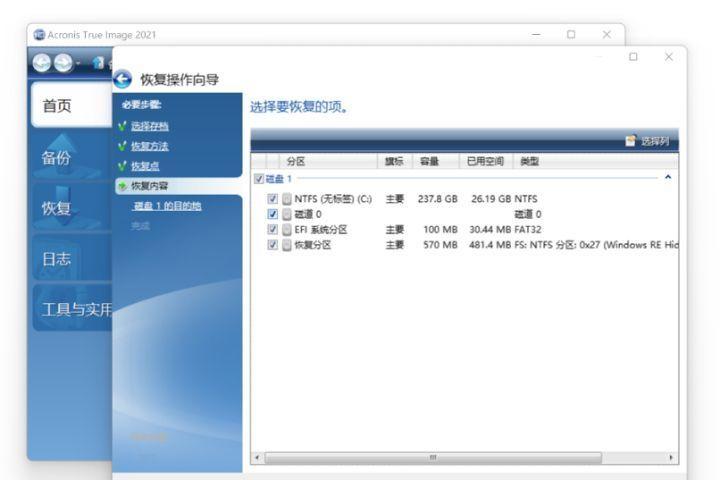Screen dimensions: 720x480
Task: Click the disk icon of the 磁道 0 row
Action: coord(287,214)
